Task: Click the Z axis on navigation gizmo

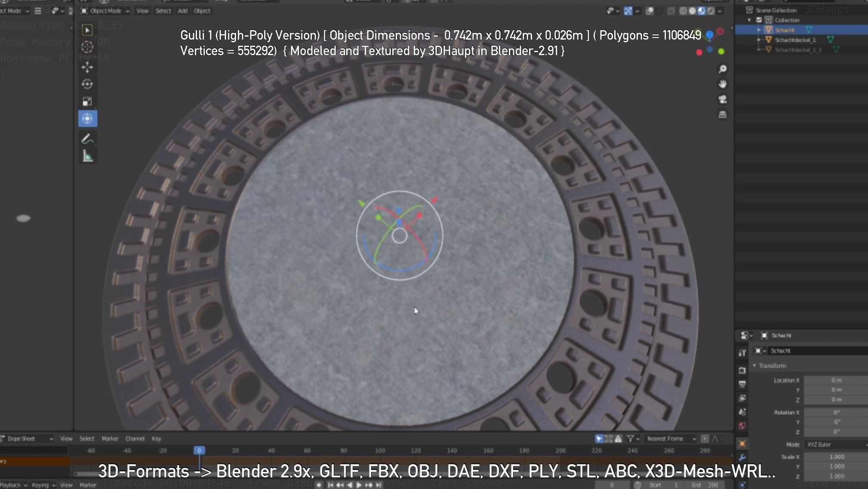Action: tap(709, 34)
